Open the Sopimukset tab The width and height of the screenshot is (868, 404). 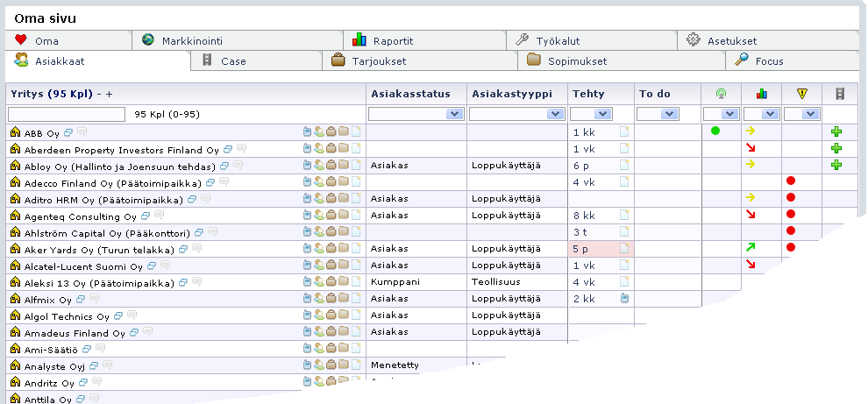(x=622, y=60)
